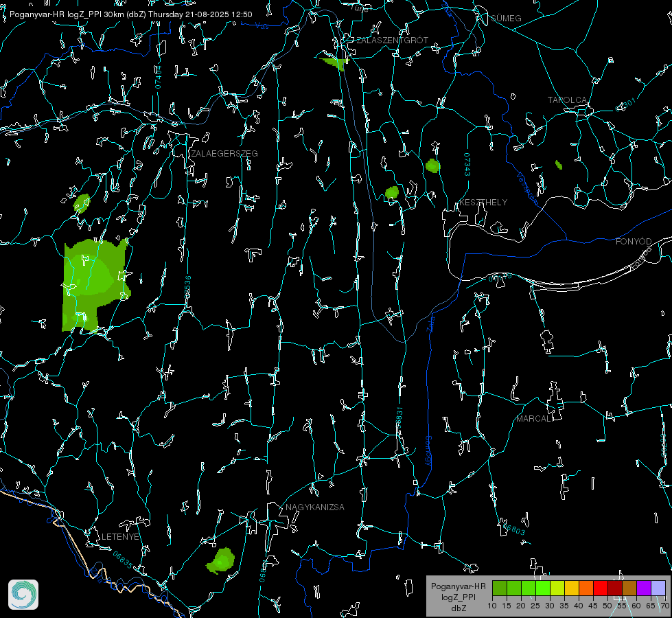Select the brown 55-60 dBZ legend swatch
Viewport: 672px width, 618px height.
pyautogui.click(x=629, y=588)
